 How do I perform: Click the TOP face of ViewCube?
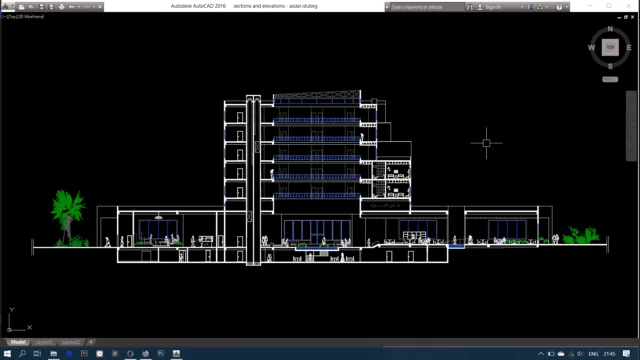pos(610,47)
